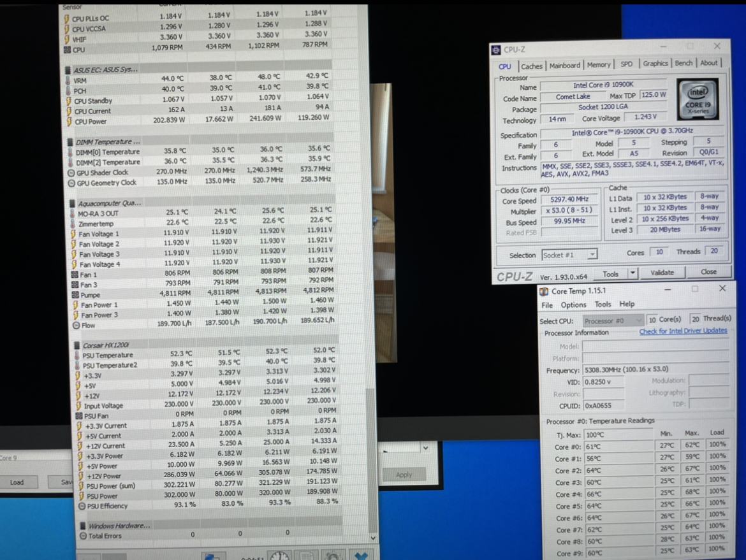The image size is (746, 560).
Task: Click the fan icon beside Fan 1
Action: tap(75, 275)
